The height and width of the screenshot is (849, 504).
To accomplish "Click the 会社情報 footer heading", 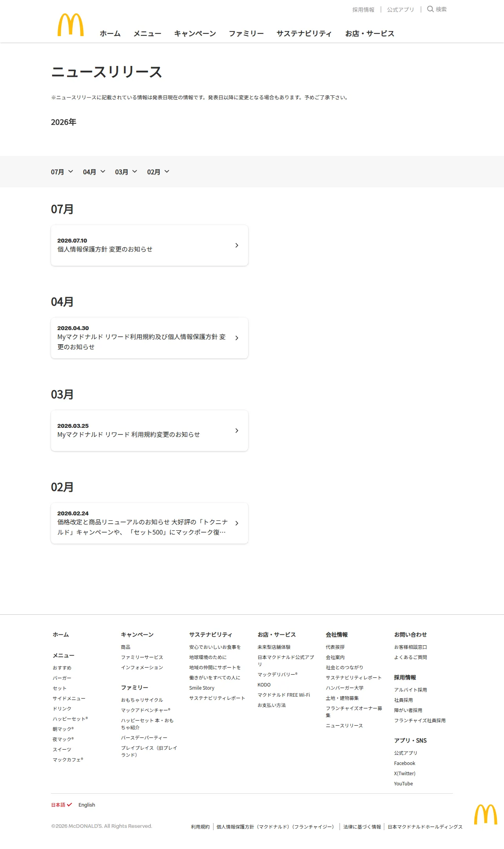I will pos(337,635).
